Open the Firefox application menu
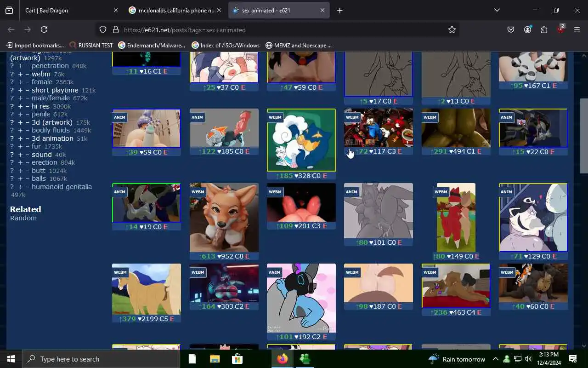The image size is (588, 368). 577,29
